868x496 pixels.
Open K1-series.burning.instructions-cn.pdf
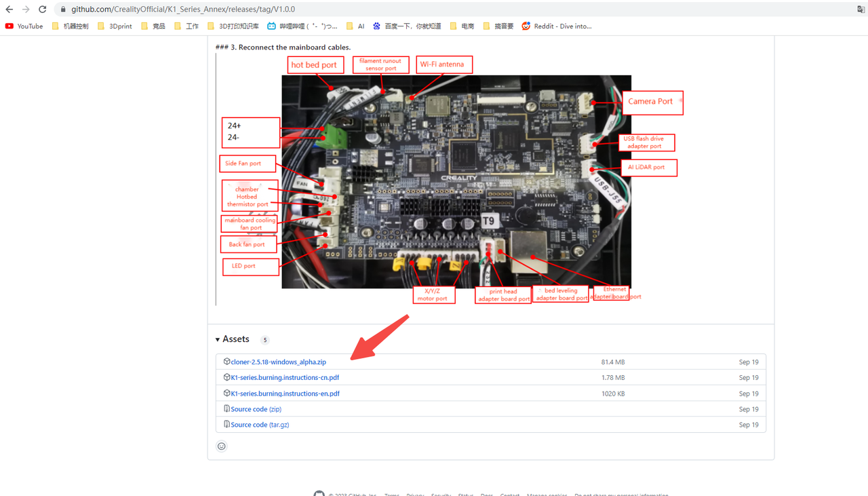[x=285, y=377]
